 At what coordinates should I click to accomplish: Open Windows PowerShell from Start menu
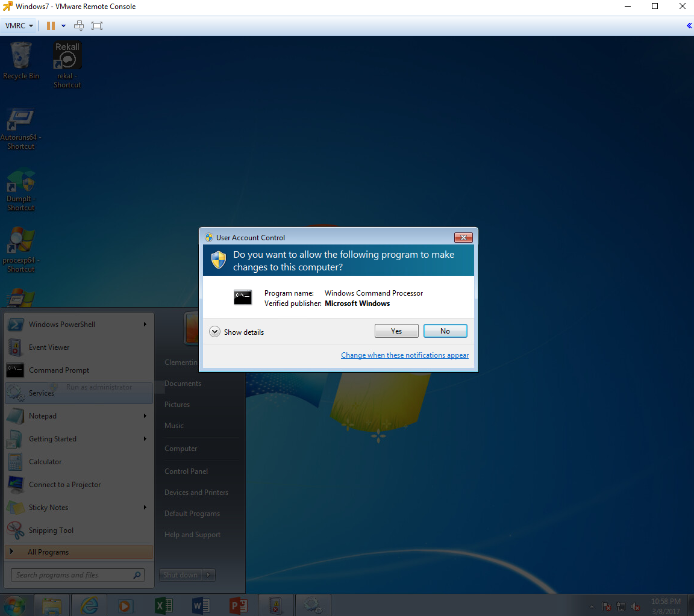79,325
